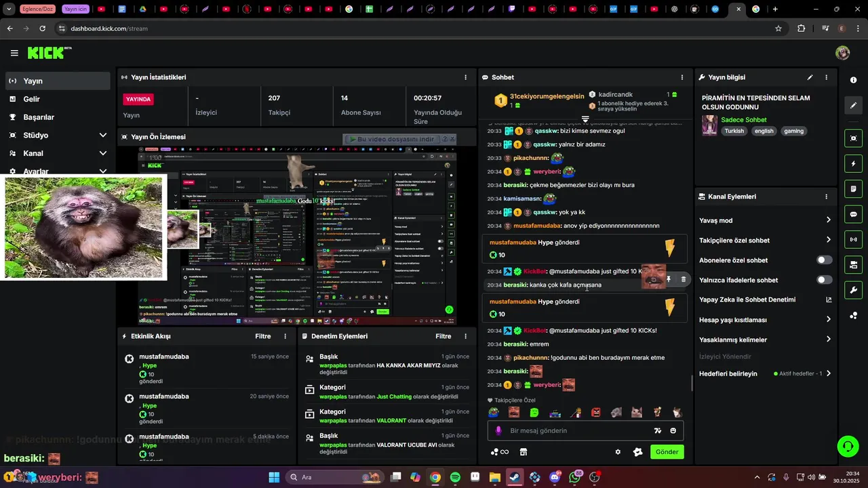Select Başarılar in the sidebar
This screenshot has height=488, width=868.
pos(58,117)
